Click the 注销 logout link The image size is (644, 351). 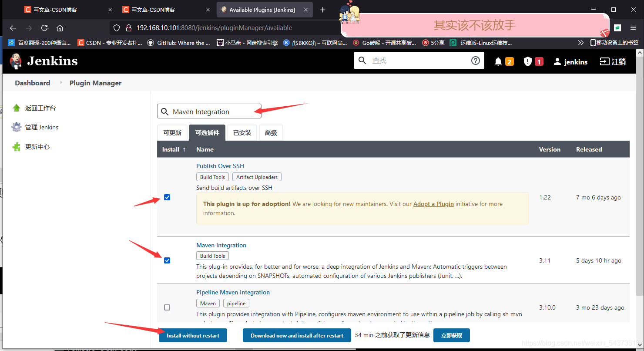[613, 62]
